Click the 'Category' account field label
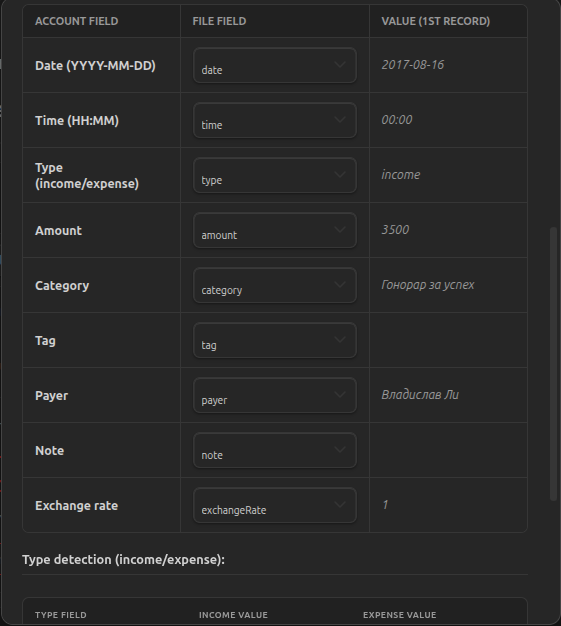561x626 pixels. [62, 286]
